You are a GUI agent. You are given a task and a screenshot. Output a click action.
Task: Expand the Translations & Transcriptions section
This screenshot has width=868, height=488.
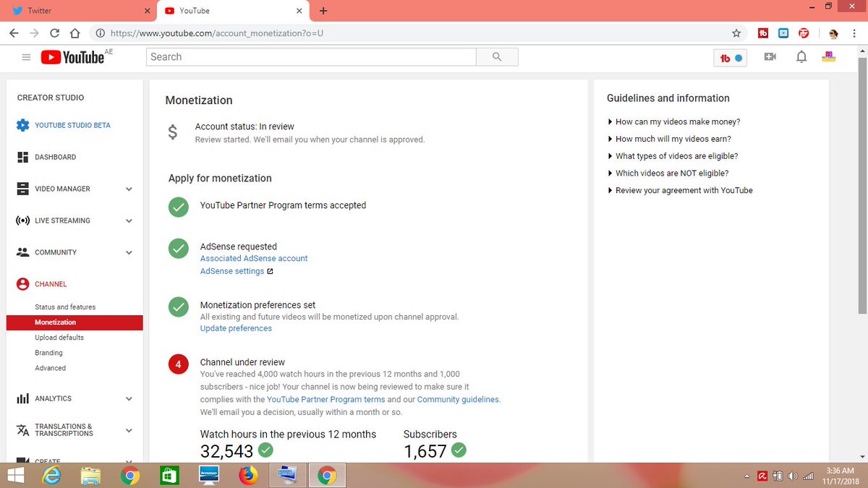tap(129, 431)
